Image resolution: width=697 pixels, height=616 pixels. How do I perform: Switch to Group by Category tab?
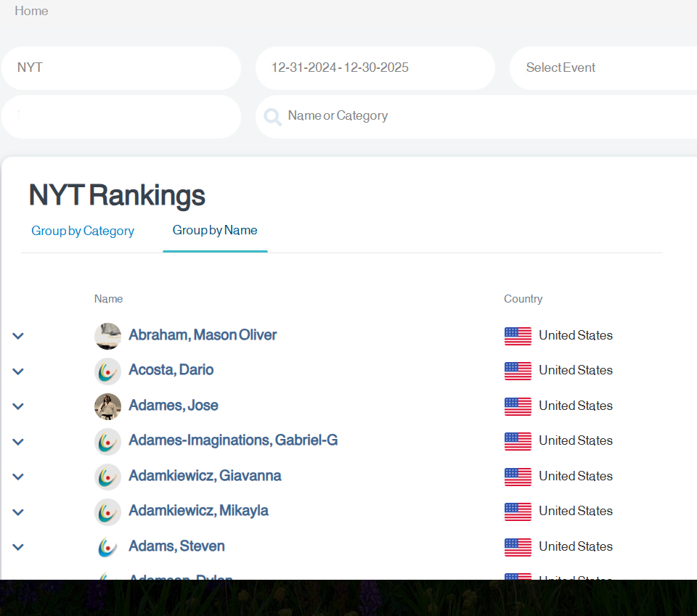click(x=83, y=231)
